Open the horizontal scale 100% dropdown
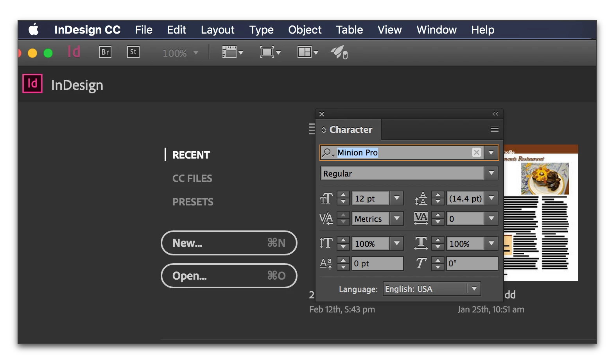Image resolution: width=615 pixels, height=364 pixels. 491,243
